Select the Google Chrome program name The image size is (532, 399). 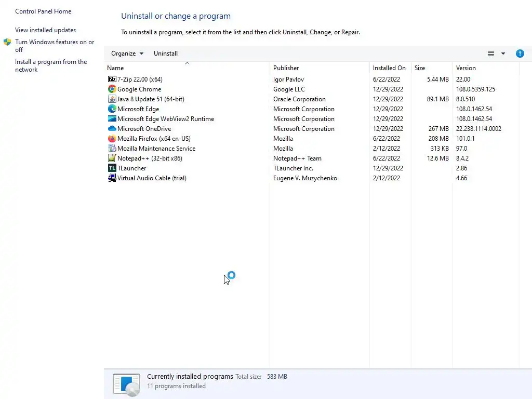(139, 89)
